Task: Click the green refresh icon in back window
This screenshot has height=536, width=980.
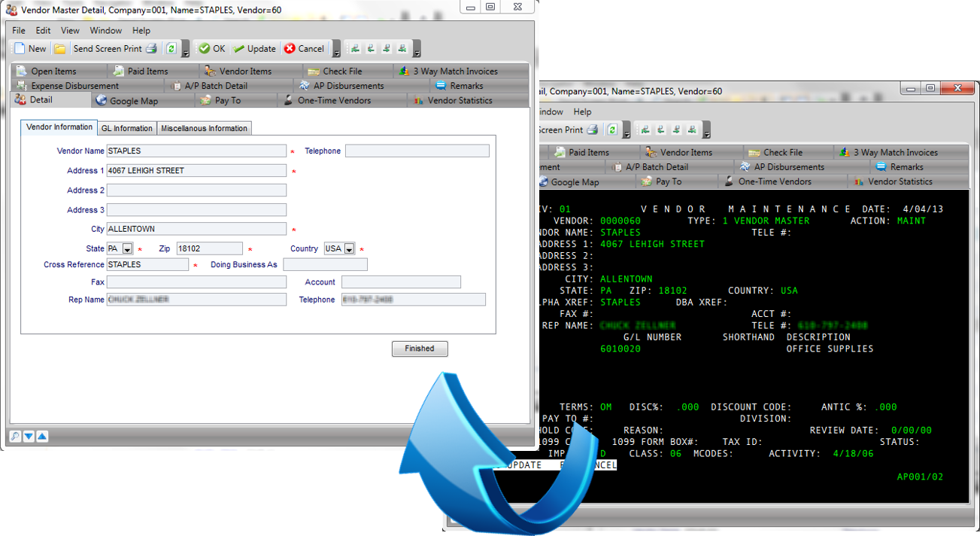Action: 612,129
